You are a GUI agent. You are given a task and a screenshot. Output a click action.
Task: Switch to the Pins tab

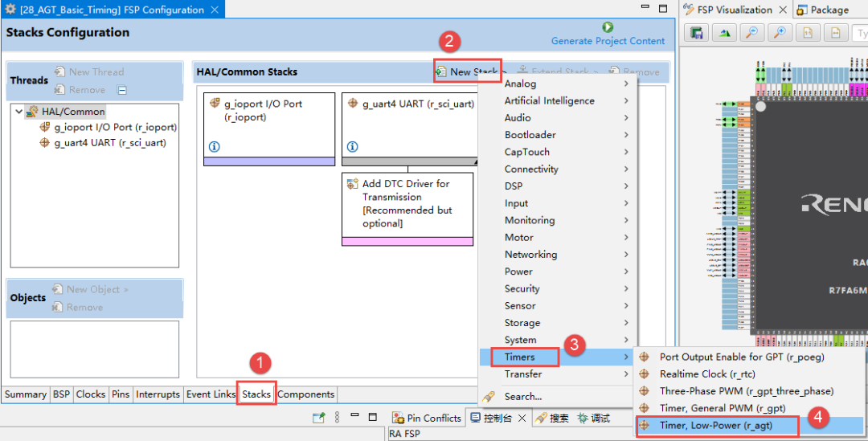point(121,394)
